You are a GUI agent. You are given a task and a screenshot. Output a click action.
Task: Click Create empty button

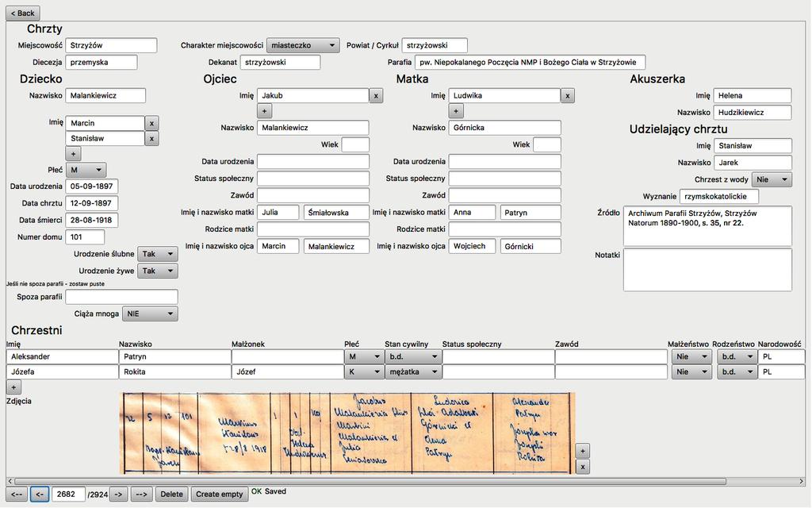point(219,495)
